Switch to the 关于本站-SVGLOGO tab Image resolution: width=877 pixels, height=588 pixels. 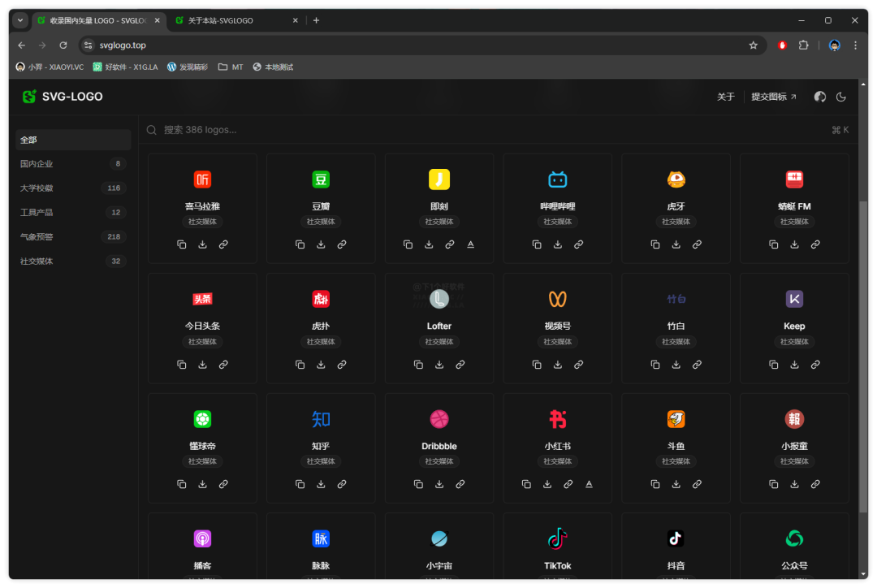236,20
